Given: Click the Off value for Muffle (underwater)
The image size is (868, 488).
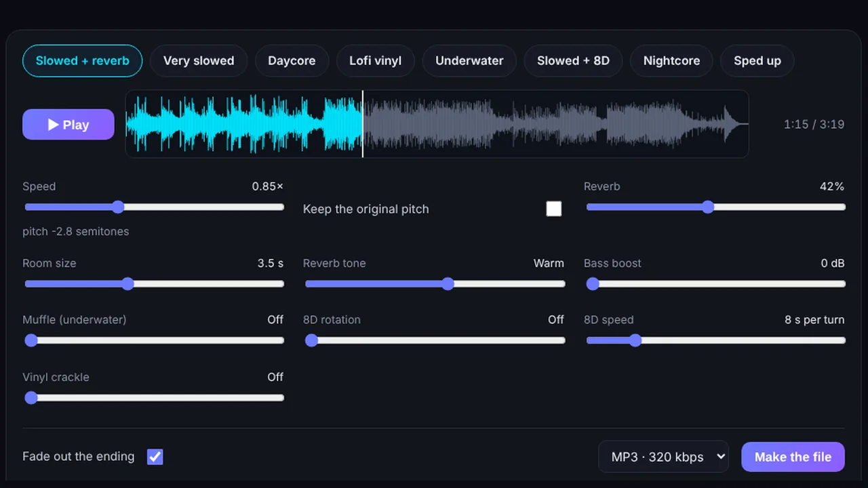Looking at the screenshot, I should click(x=275, y=319).
